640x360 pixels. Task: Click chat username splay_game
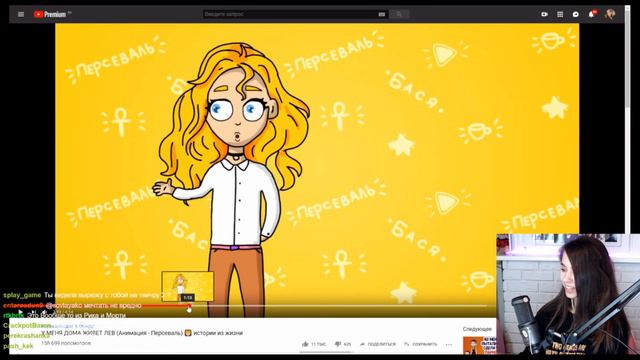[22, 295]
